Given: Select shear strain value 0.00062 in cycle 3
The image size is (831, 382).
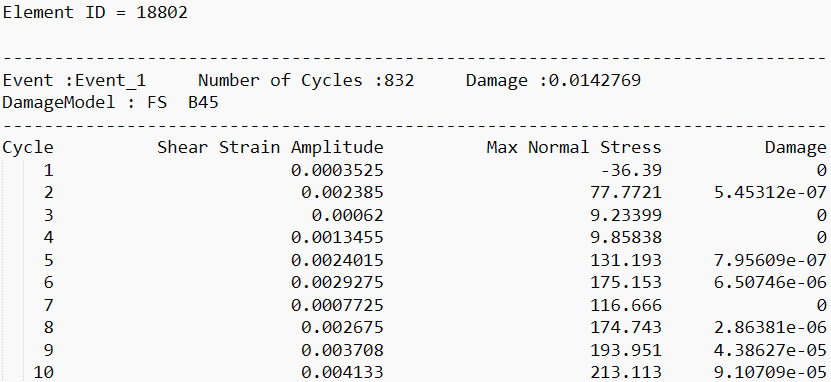Looking at the screenshot, I should 347,215.
